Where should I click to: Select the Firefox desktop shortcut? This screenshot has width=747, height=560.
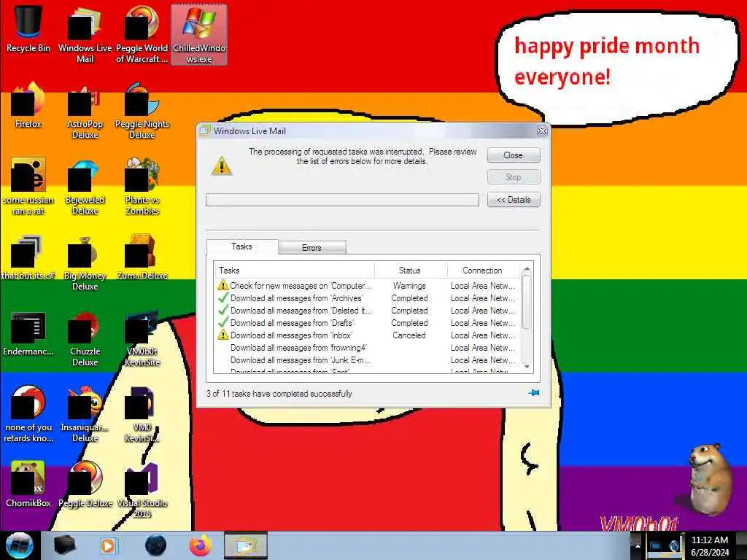click(x=28, y=106)
